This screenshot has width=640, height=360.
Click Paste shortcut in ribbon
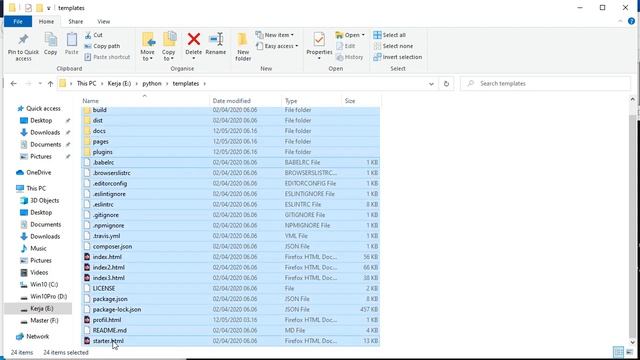pyautogui.click(x=107, y=57)
